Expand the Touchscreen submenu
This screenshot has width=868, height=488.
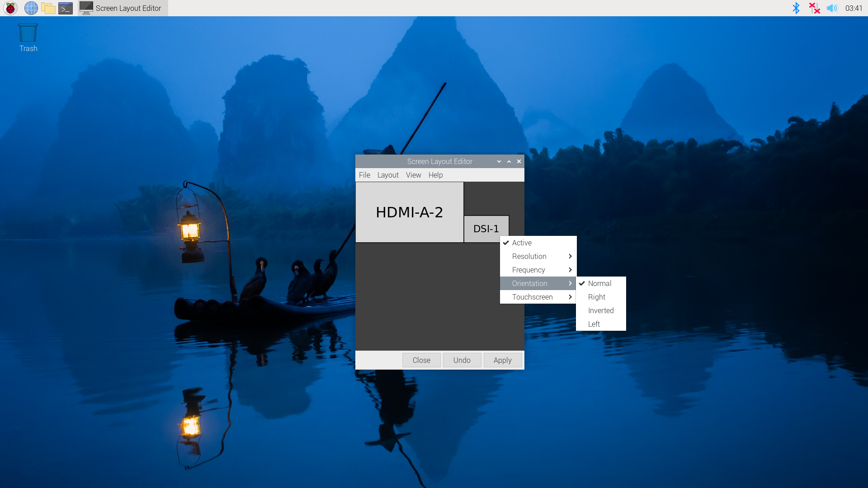[532, 297]
